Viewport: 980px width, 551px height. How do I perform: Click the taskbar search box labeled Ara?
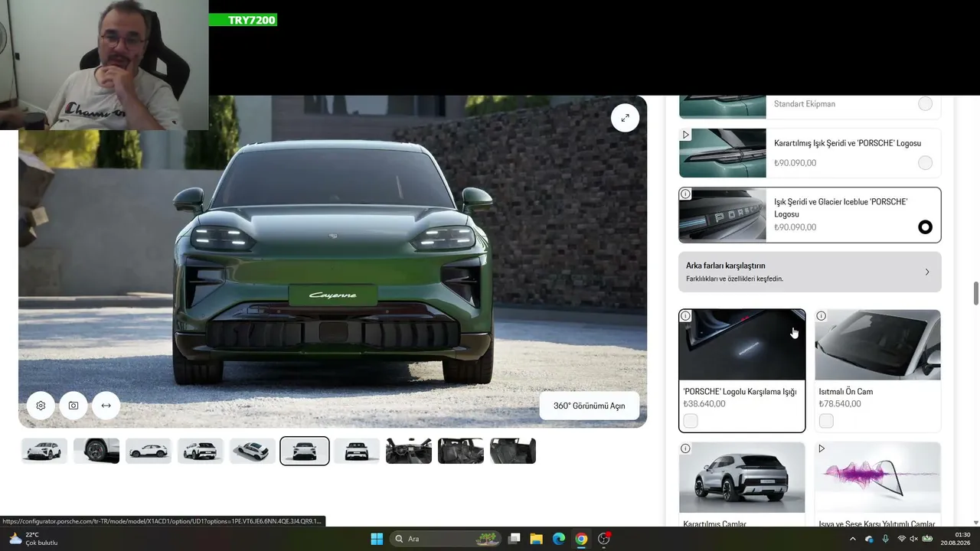pos(446,539)
